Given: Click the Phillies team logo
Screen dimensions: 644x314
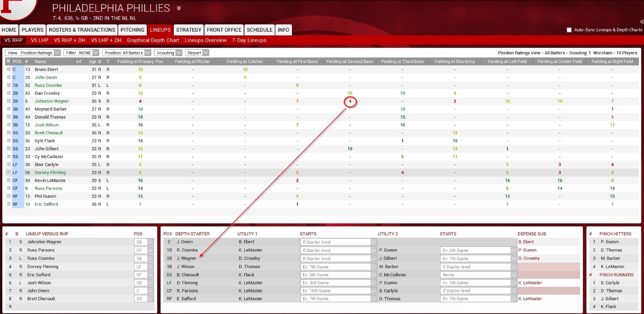Looking at the screenshot, I should (x=18, y=9).
